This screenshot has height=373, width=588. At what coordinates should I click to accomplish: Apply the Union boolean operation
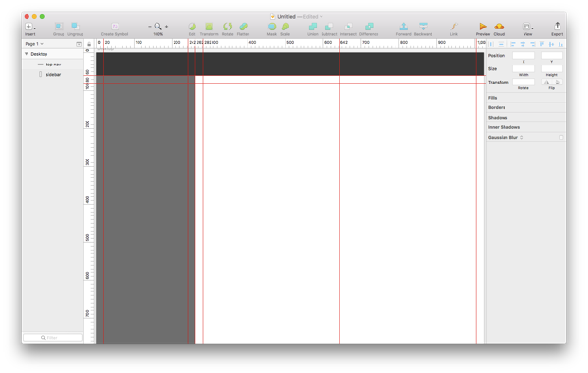313,27
